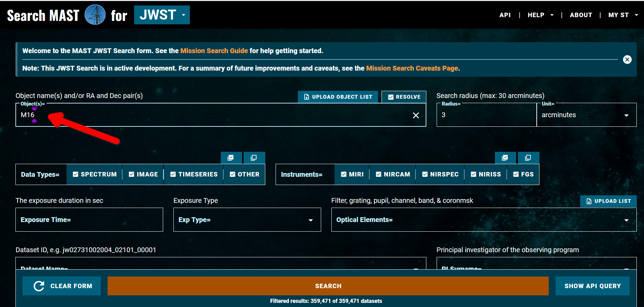644x307 pixels.
Task: Dismiss the welcome banner with the X icon
Action: (x=627, y=60)
